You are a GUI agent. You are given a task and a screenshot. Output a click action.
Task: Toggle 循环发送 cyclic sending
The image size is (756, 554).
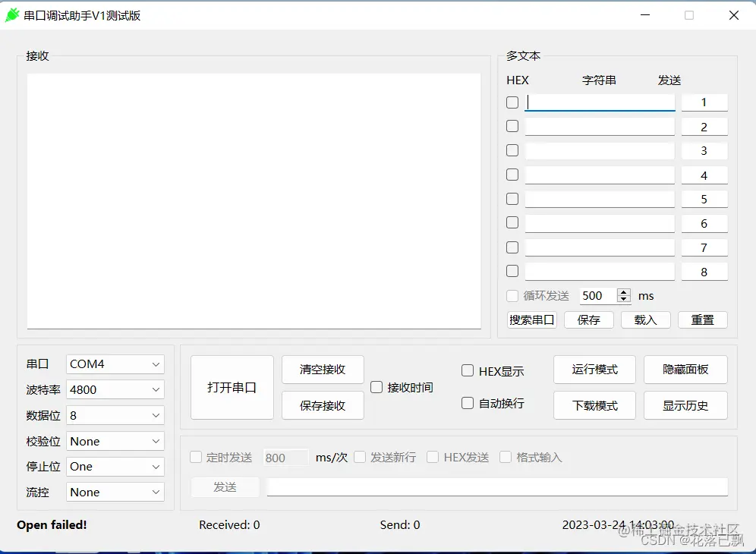(512, 296)
